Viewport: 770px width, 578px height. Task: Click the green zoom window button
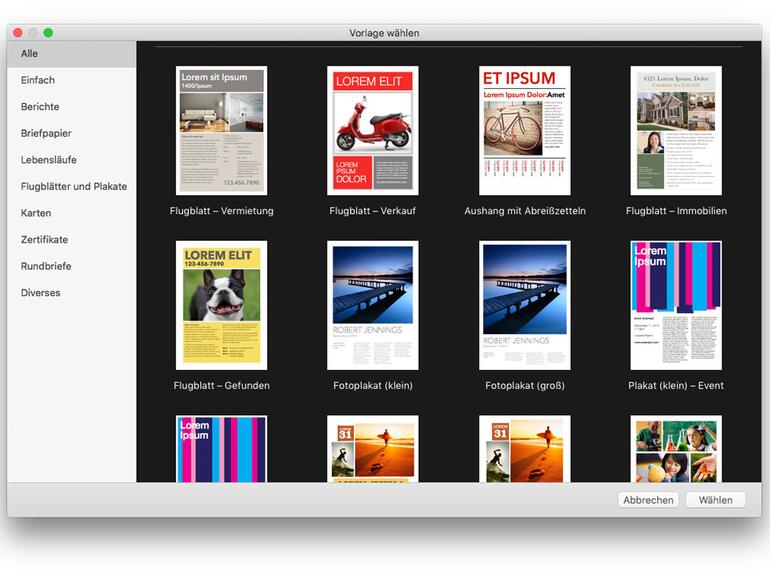tap(48, 33)
